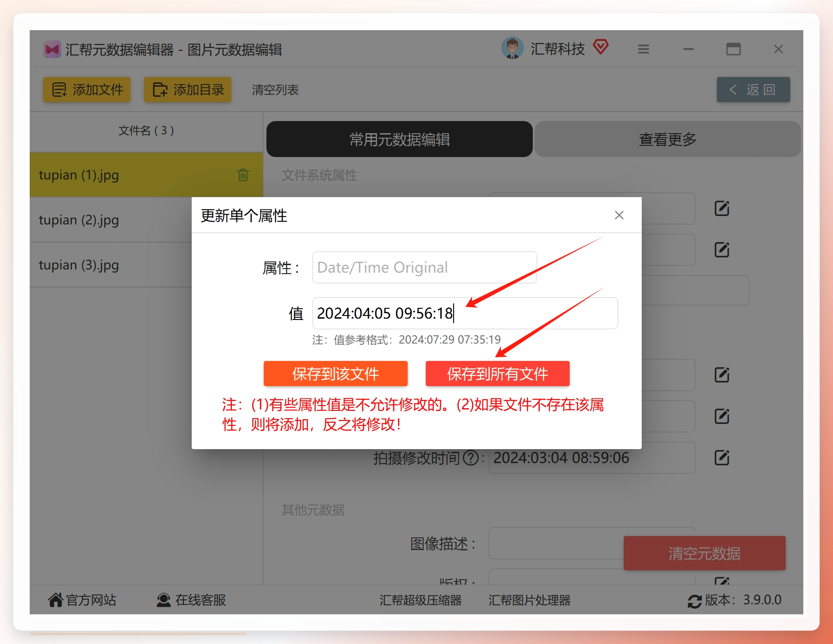Image resolution: width=833 pixels, height=644 pixels.
Task: Go back using the 返回 button
Action: coord(753,90)
